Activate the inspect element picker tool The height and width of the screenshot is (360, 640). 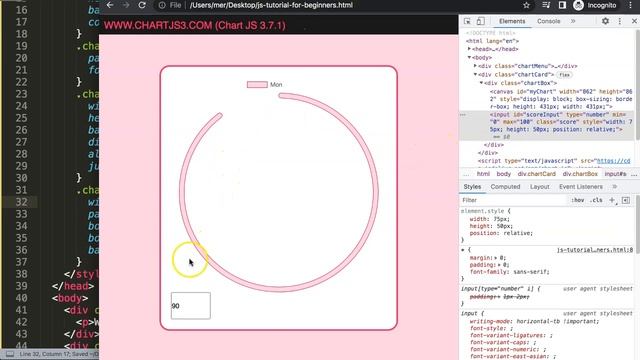click(467, 21)
